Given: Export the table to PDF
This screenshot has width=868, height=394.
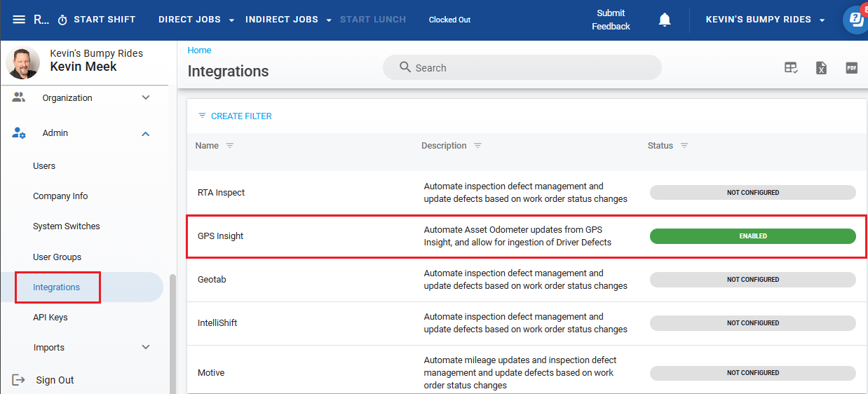Looking at the screenshot, I should coord(851,68).
